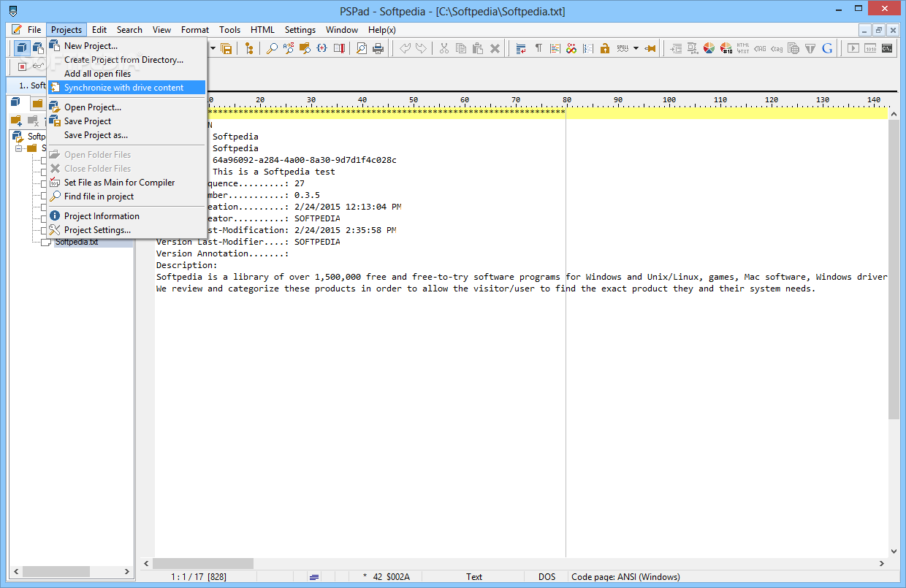Select New Project menu entry
906x588 pixels.
(x=127, y=45)
